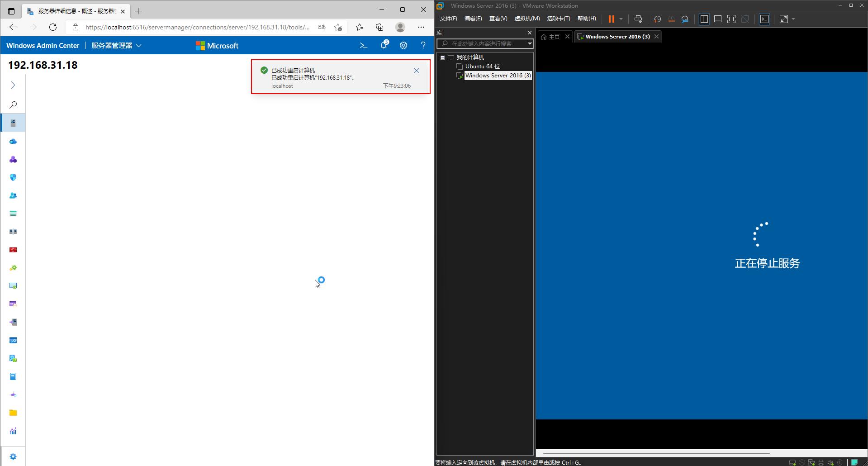
Task: Close the Windows Server 2016 (3) tab
Action: tap(656, 37)
